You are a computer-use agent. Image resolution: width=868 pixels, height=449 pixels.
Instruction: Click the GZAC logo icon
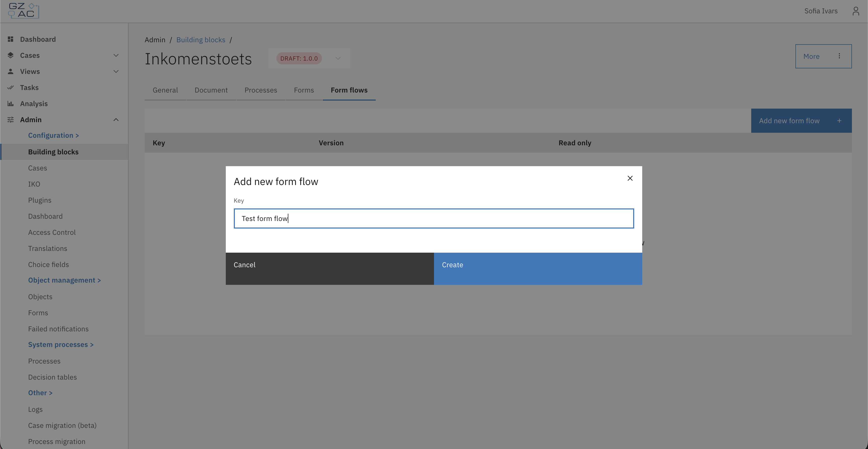coord(24,11)
